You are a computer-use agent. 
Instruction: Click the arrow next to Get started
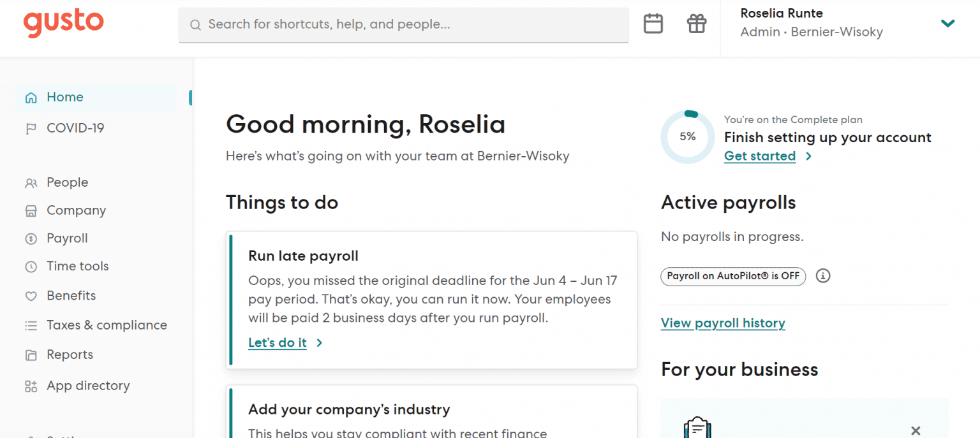click(x=808, y=156)
